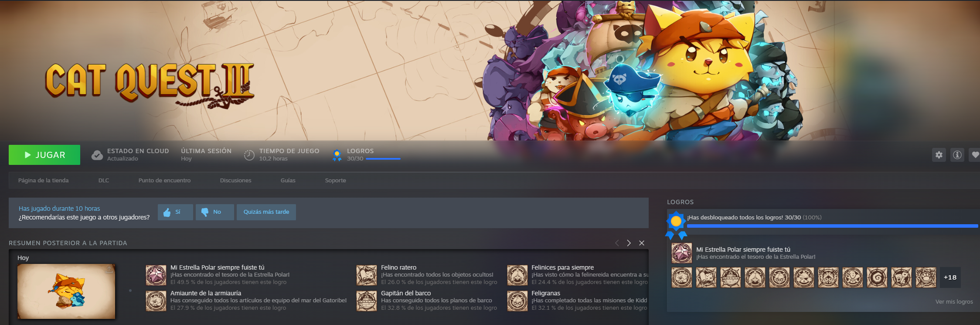This screenshot has height=325, width=980.
Task: Click the 'Mi Estrella Polar siempre fuiste tú' title in summary
Action: pos(218,267)
